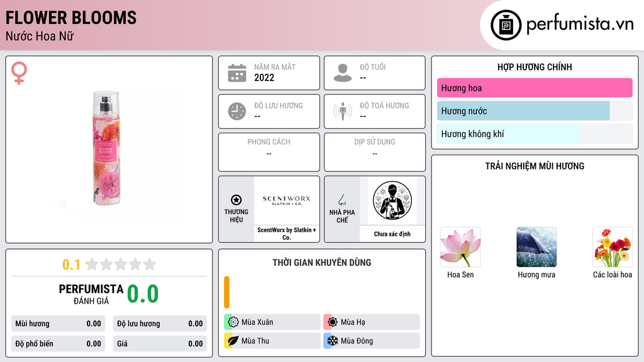Click the 2022 launch year value
The width and height of the screenshot is (644, 362).
point(264,77)
